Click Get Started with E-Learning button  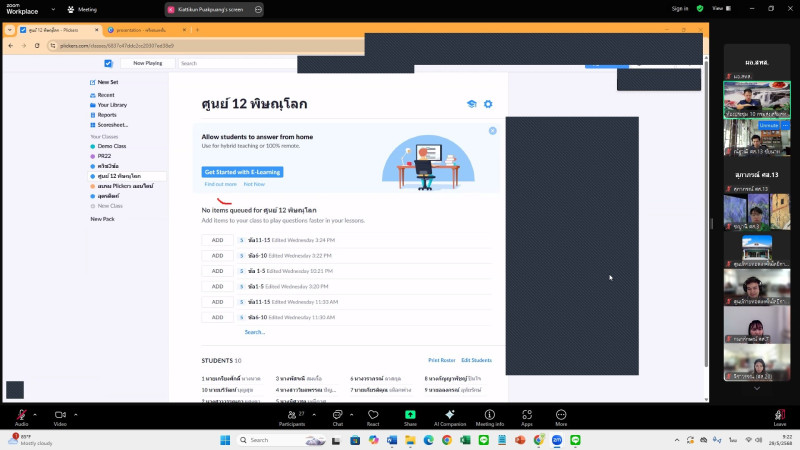(x=242, y=172)
